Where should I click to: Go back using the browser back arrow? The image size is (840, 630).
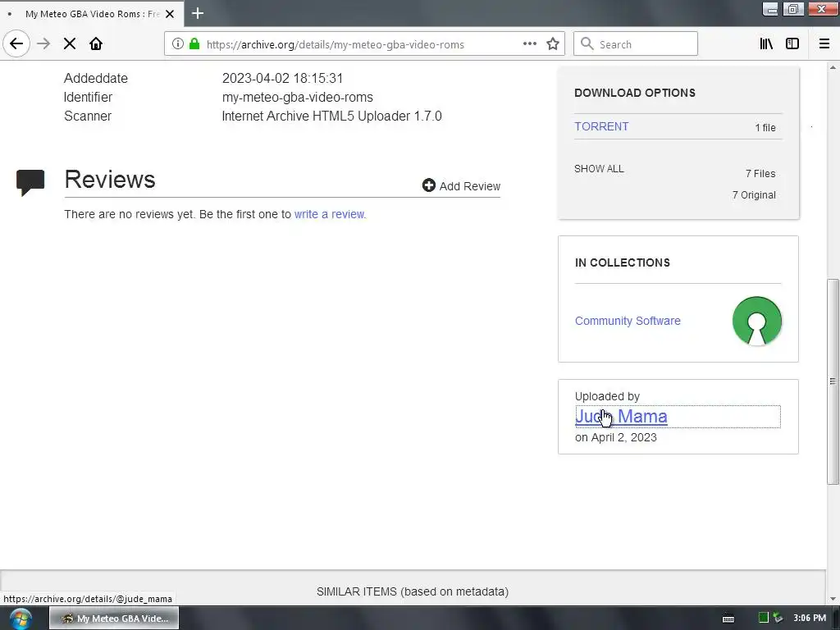[16, 43]
